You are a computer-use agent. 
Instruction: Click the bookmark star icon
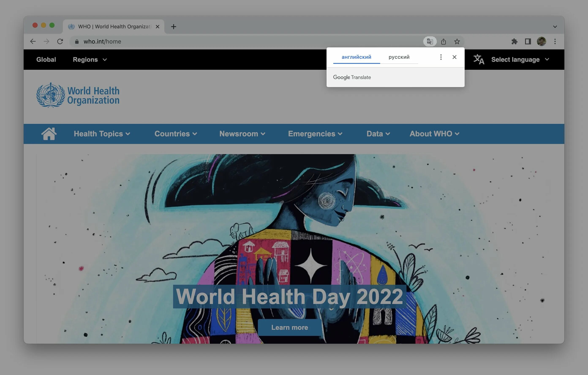(456, 41)
